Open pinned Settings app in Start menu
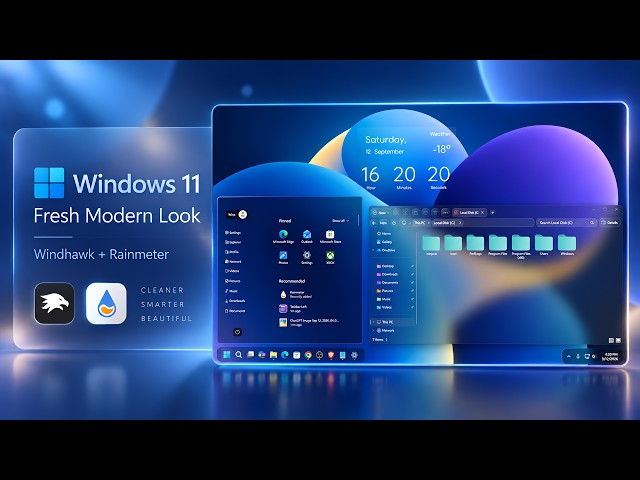The image size is (640, 480). [x=307, y=258]
